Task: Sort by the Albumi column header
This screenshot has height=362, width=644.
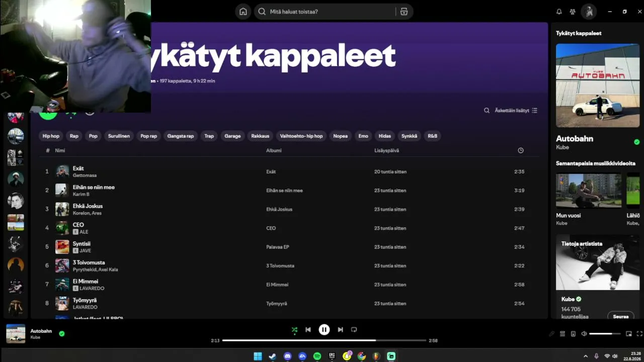Action: pyautogui.click(x=274, y=150)
